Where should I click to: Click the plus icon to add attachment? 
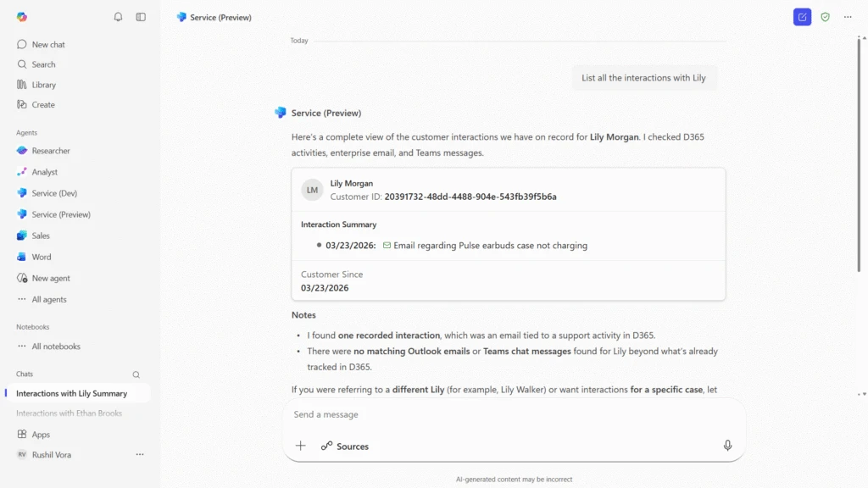click(300, 446)
